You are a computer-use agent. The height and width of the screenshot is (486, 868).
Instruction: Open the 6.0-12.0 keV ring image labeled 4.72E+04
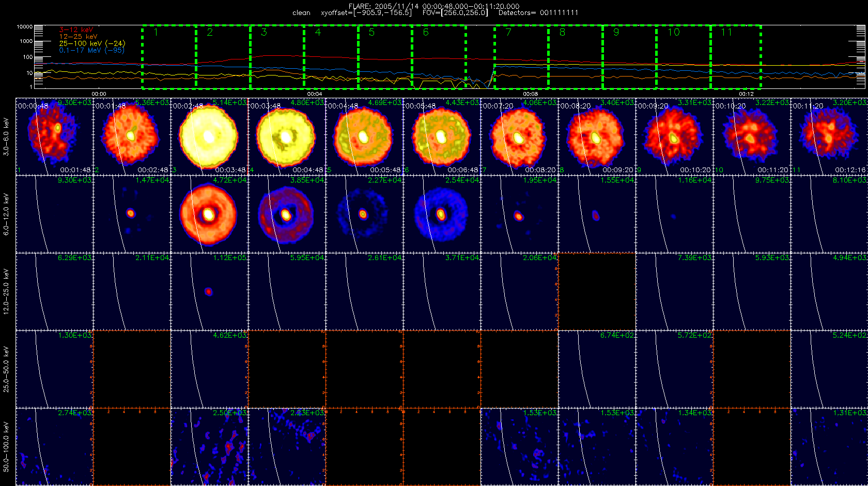pyautogui.click(x=209, y=214)
